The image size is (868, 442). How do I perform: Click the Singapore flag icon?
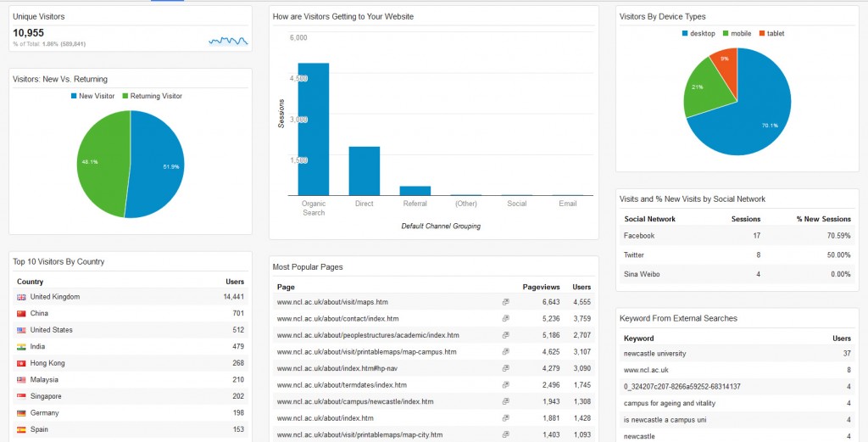click(x=21, y=396)
